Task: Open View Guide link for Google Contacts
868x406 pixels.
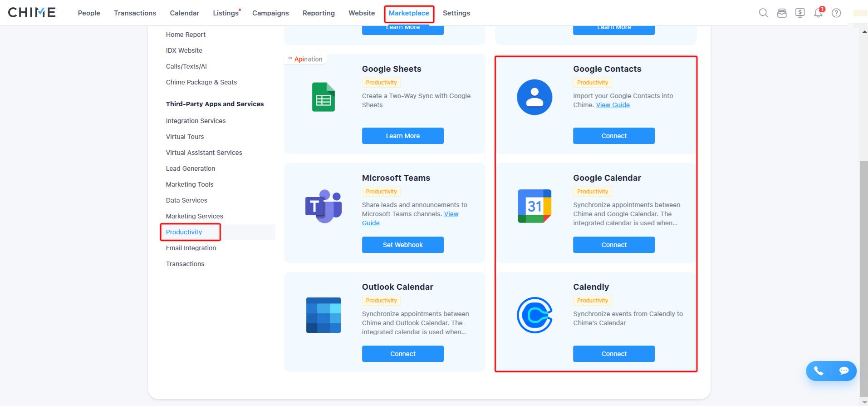Action: pos(613,105)
